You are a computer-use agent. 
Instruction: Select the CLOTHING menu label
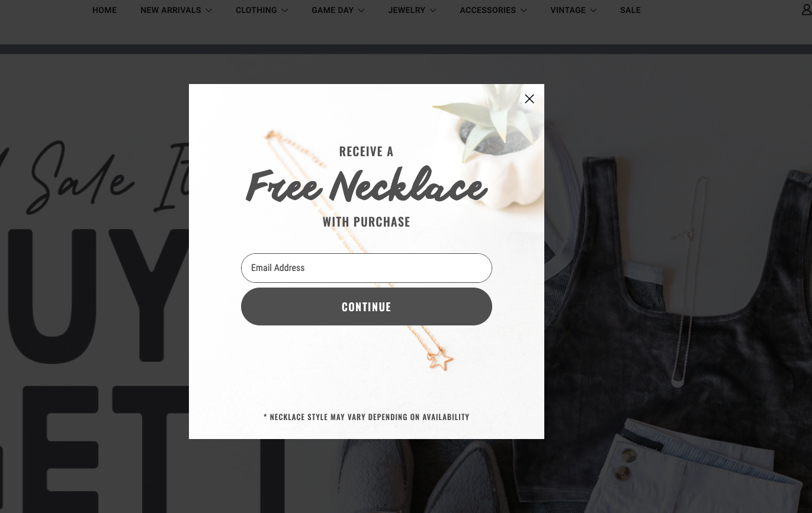pos(256,10)
